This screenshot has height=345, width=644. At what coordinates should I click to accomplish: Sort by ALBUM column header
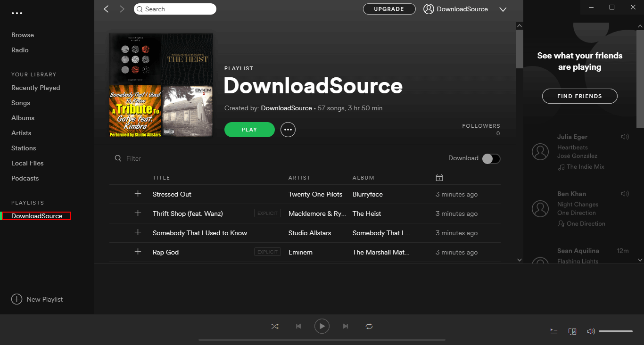(x=363, y=178)
